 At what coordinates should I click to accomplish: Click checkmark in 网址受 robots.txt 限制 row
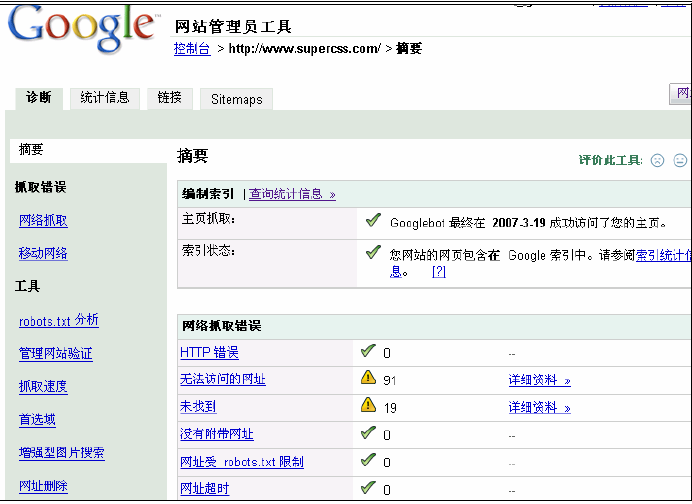(368, 460)
